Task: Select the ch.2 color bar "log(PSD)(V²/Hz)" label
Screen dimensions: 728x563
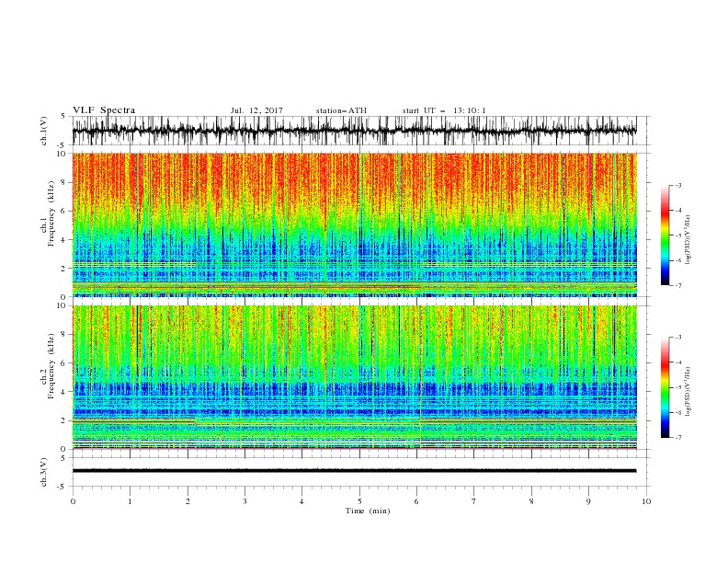Action: tap(688, 393)
